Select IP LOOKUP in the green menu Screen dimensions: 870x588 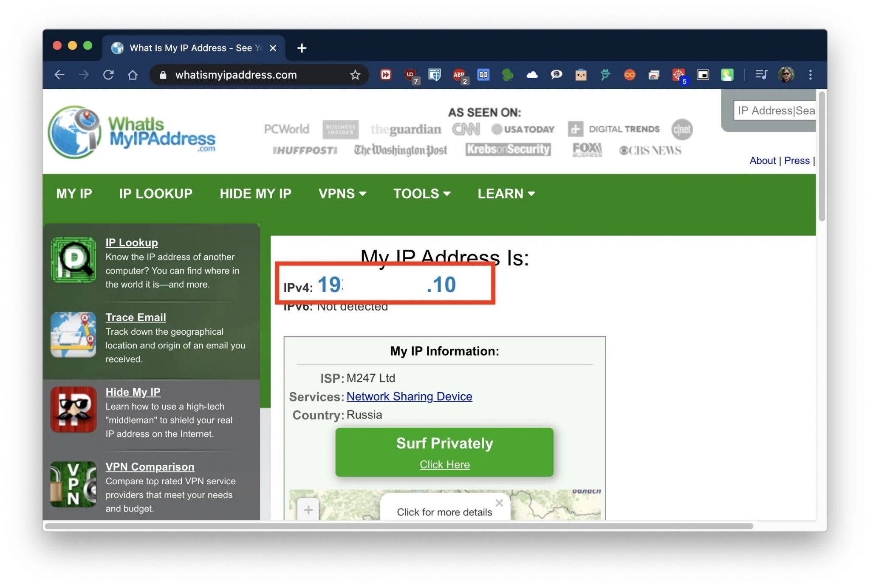155,194
